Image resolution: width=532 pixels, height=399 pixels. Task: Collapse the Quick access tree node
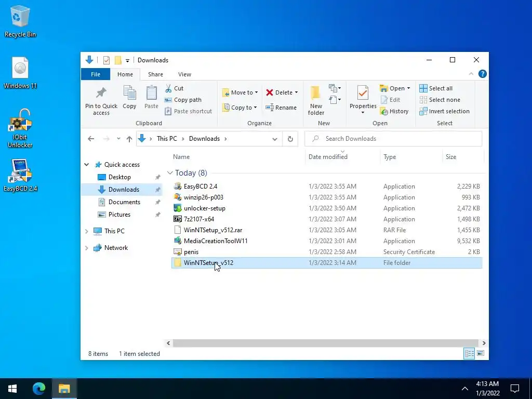click(87, 165)
